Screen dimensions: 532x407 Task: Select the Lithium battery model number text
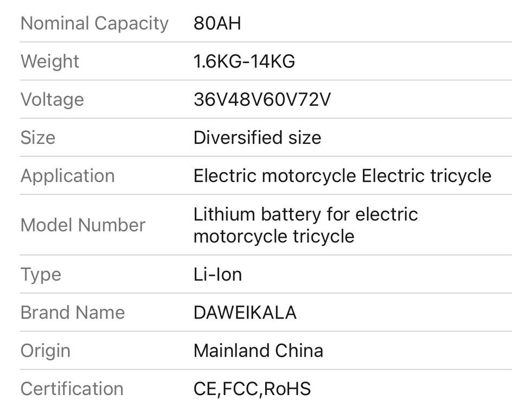click(x=305, y=225)
